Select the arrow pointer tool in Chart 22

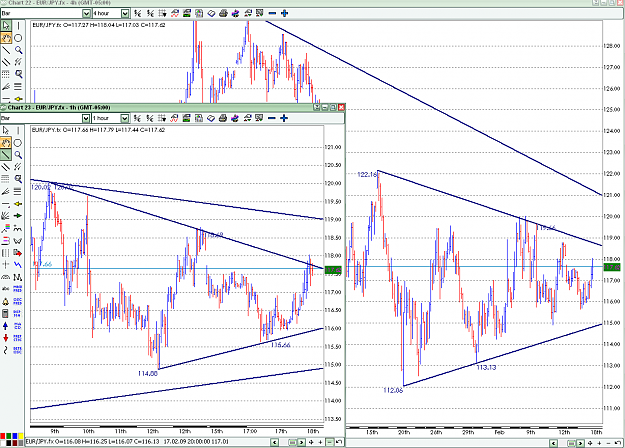click(6, 26)
